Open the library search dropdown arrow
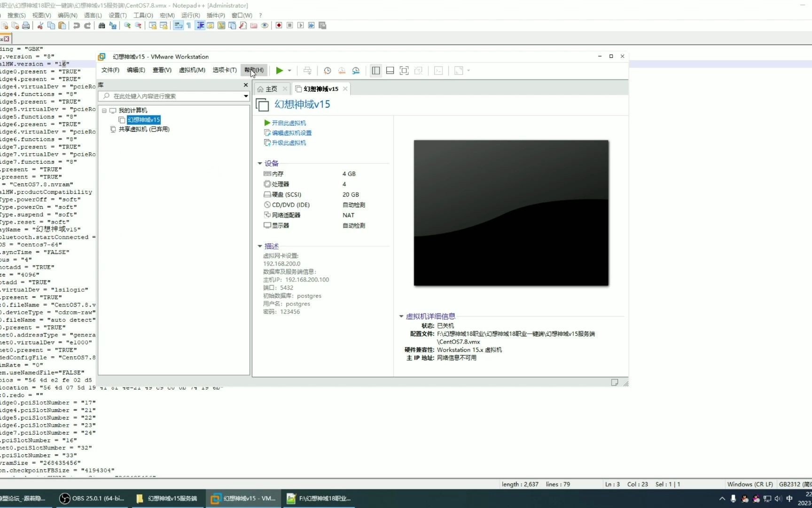Image resolution: width=812 pixels, height=508 pixels. tap(246, 96)
